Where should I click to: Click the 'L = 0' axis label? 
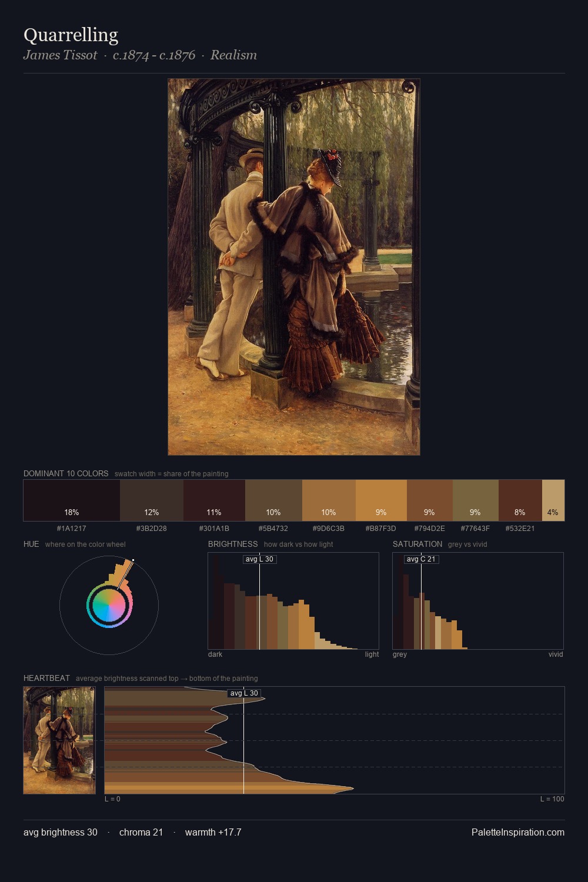112,799
